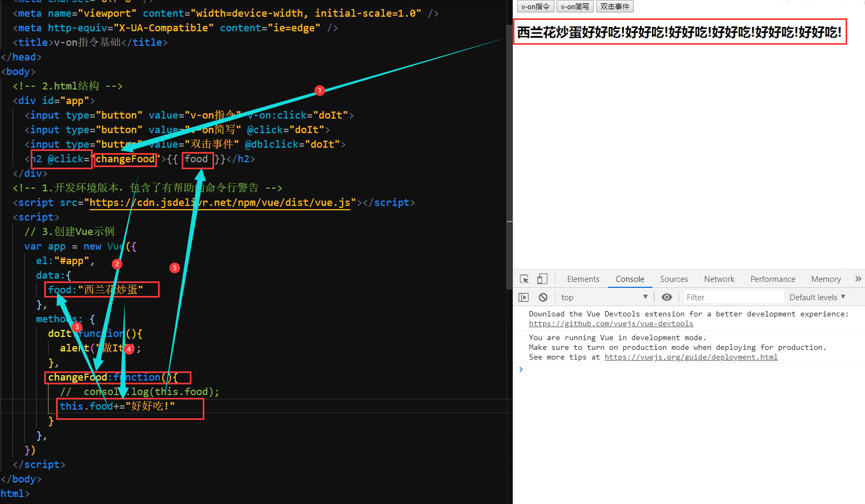865x504 pixels.
Task: Activate the inspect element picker icon
Action: (x=524, y=279)
